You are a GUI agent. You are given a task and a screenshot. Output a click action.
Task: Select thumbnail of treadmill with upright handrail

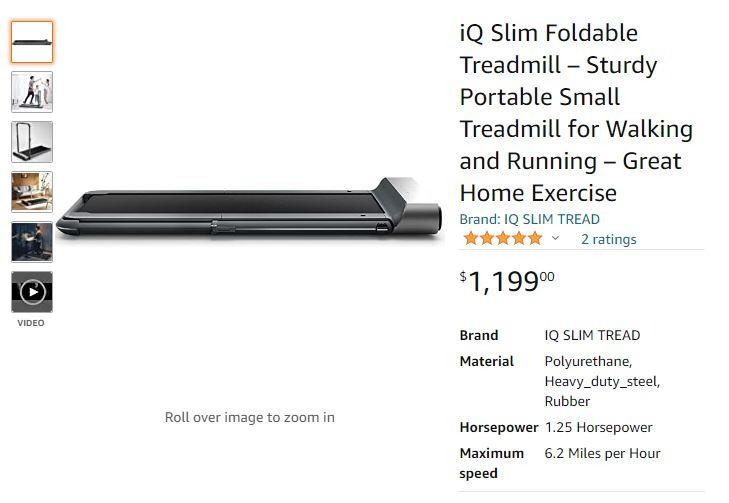32,142
